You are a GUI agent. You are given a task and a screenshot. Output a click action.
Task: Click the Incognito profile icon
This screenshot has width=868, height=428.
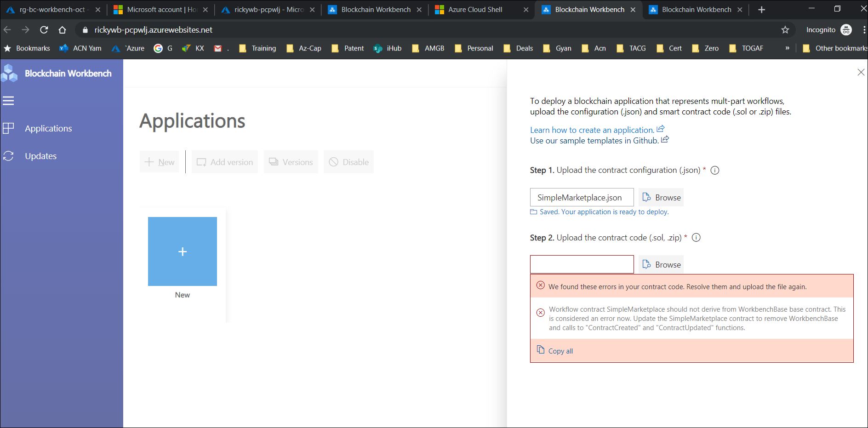click(847, 29)
